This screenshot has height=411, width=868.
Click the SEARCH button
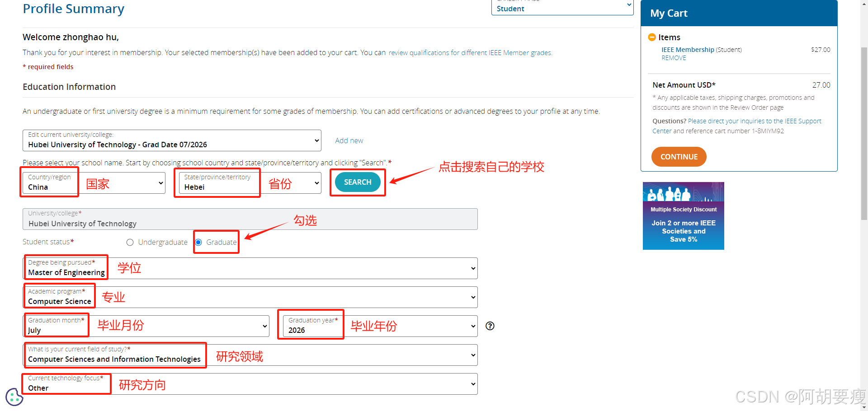pos(358,182)
